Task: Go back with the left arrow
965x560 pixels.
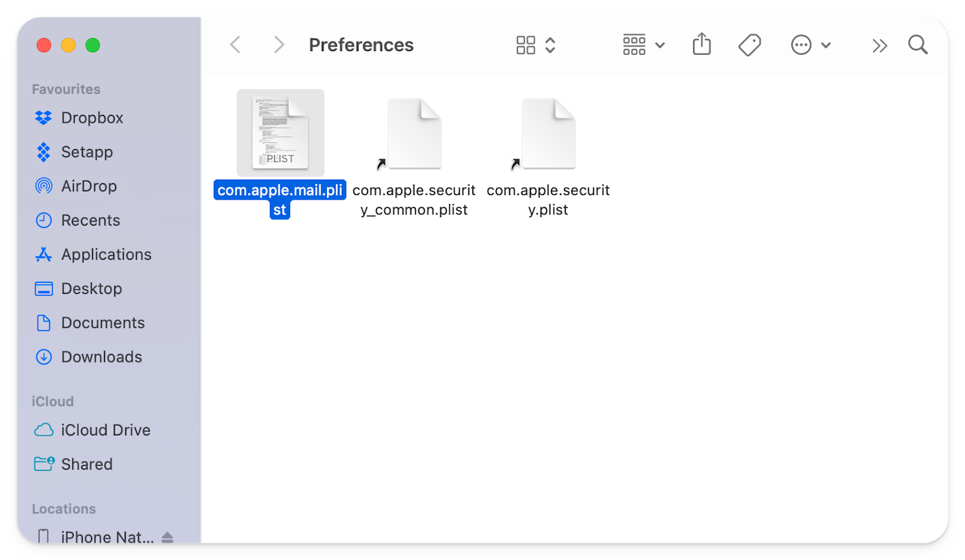Action: (x=236, y=45)
